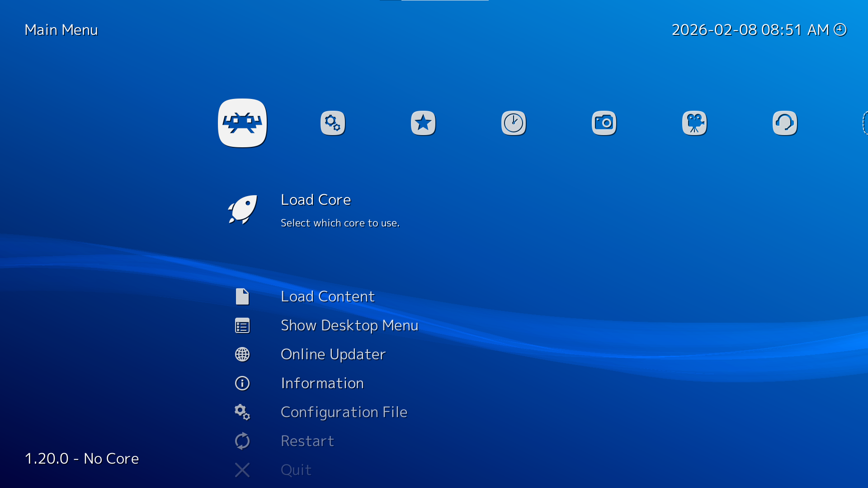Open the Favorites star tab icon
The image size is (868, 488).
[x=423, y=123]
